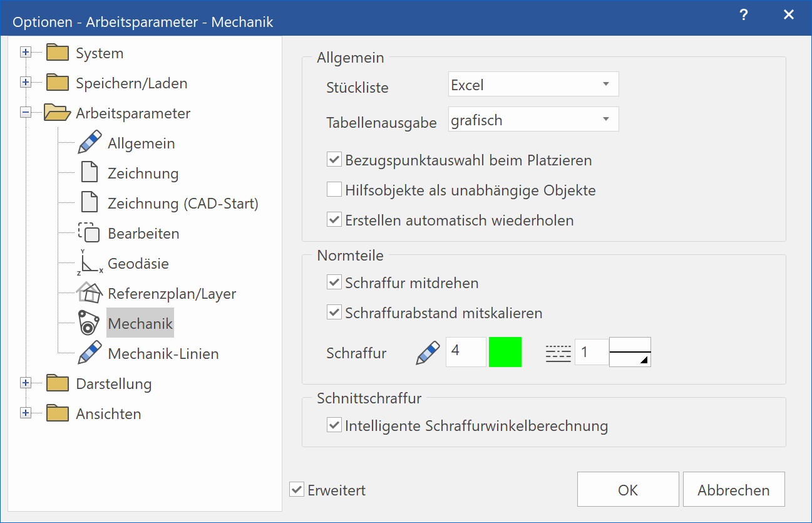Select the Mechanik tree entry
Image resolution: width=812 pixels, height=523 pixels.
click(140, 324)
